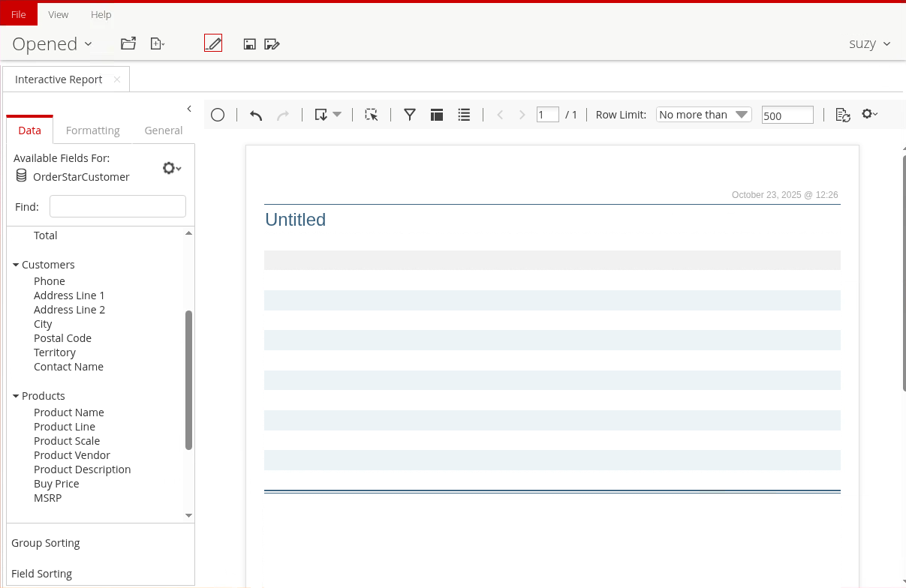Screen dimensions: 906x588
Task: Click the Open folder icon
Action: coord(128,43)
